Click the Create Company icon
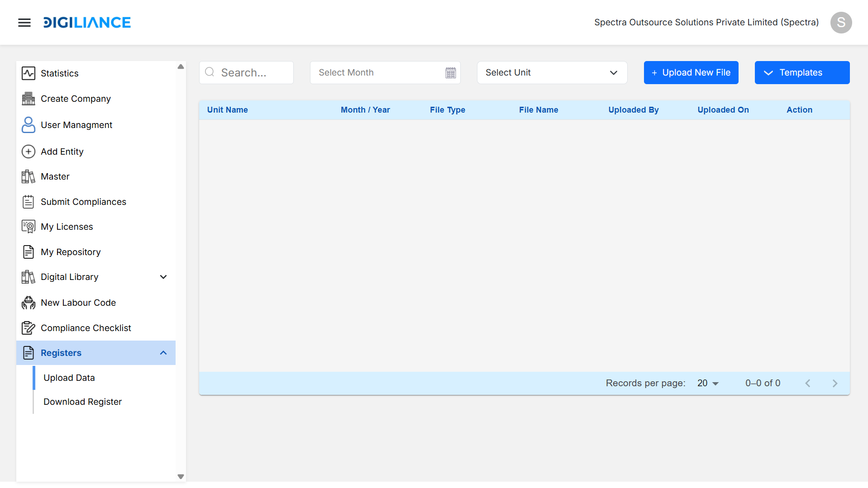The height and width of the screenshot is (488, 868). [x=29, y=99]
